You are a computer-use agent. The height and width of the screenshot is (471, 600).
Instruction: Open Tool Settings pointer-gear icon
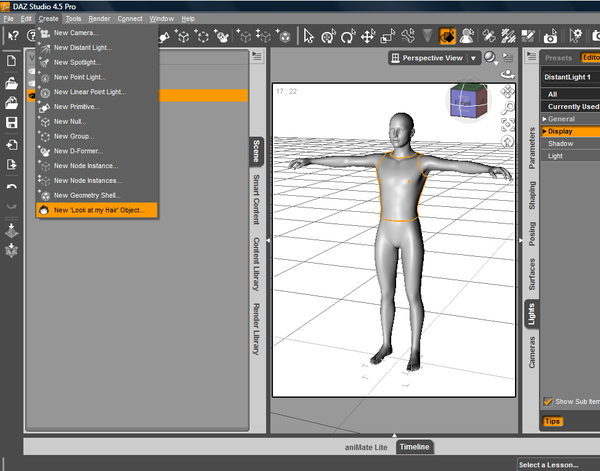pos(575,36)
